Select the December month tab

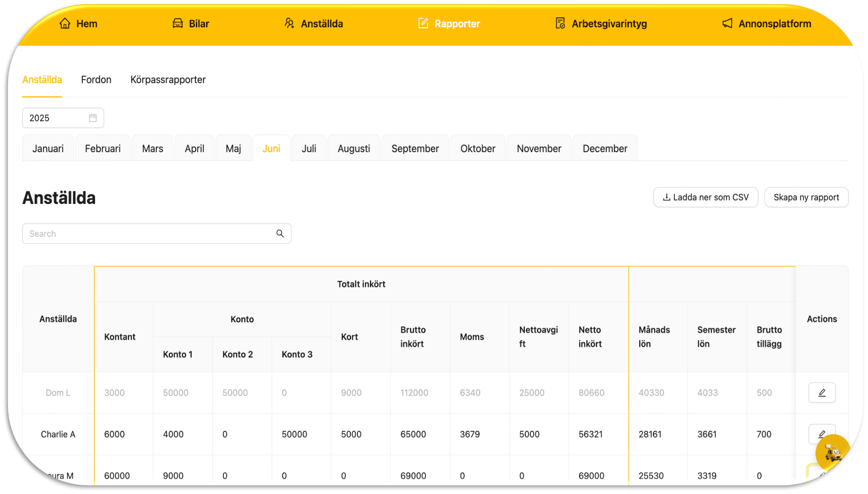(604, 149)
